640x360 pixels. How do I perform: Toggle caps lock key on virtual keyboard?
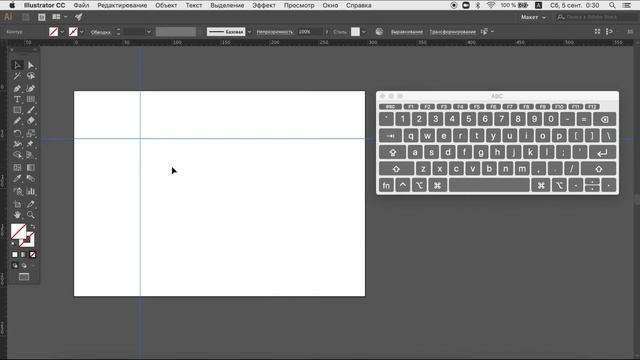click(x=392, y=152)
